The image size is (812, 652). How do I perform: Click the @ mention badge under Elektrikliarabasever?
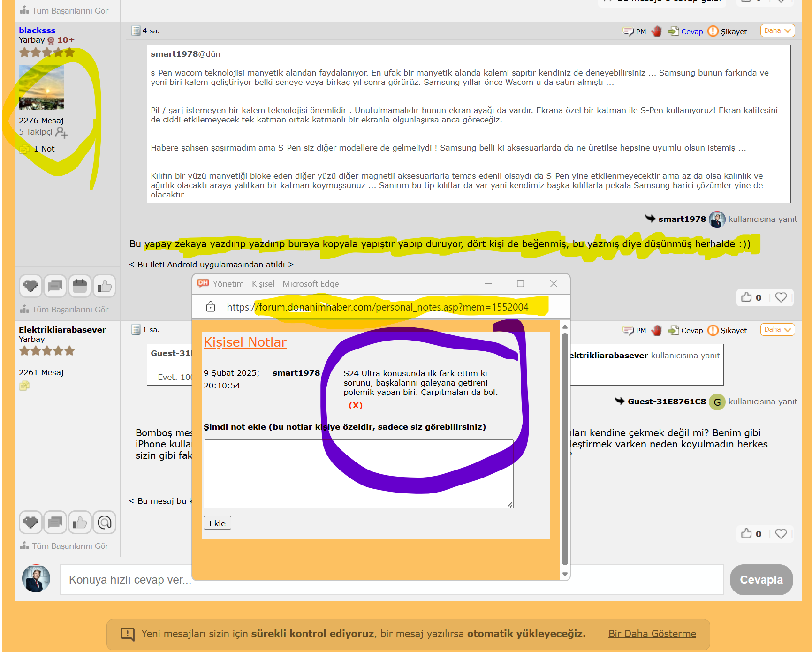click(x=104, y=523)
